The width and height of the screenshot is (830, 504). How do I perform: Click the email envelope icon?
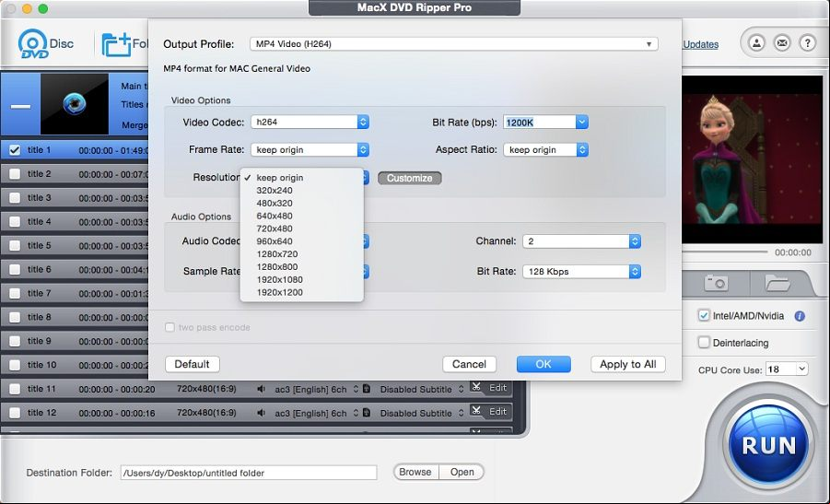[782, 43]
